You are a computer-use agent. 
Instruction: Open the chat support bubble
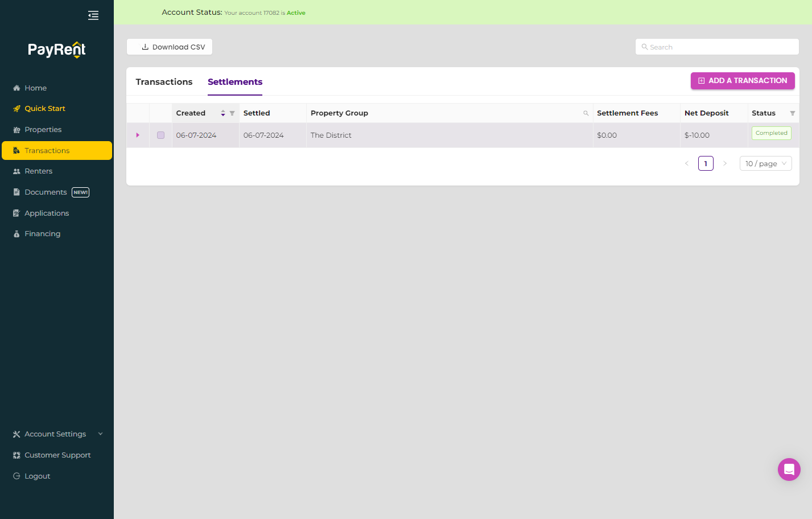(789, 469)
